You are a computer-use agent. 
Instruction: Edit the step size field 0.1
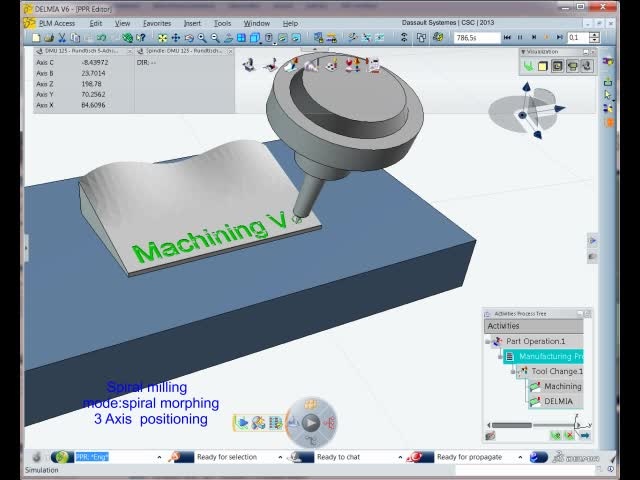click(x=578, y=38)
